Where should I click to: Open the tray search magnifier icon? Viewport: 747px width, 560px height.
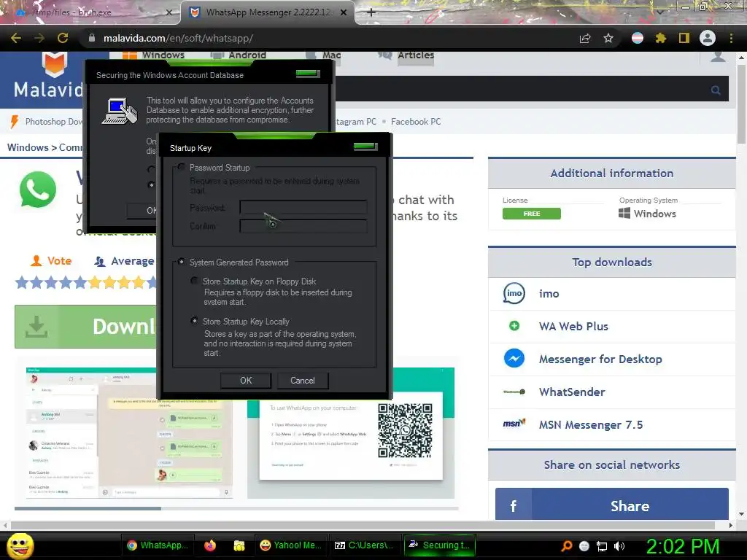566,546
